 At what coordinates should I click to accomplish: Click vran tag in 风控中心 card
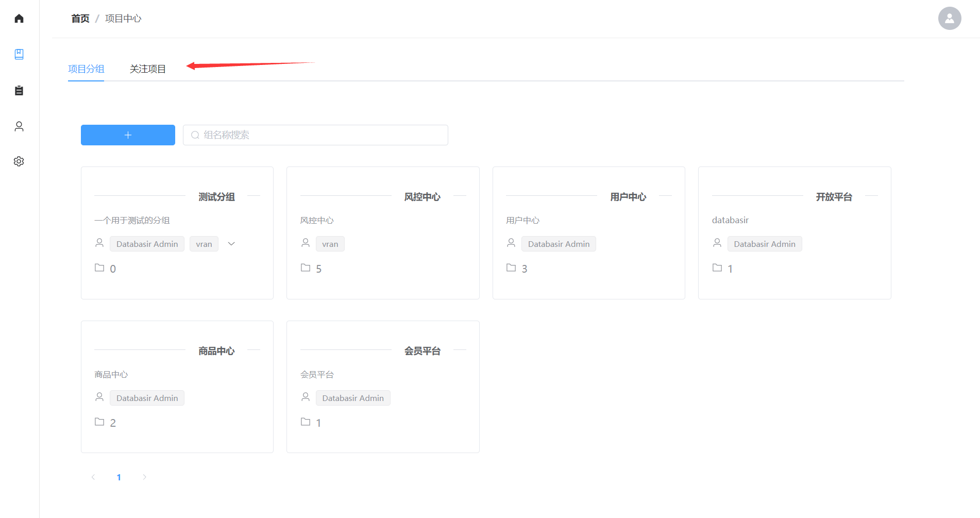330,244
